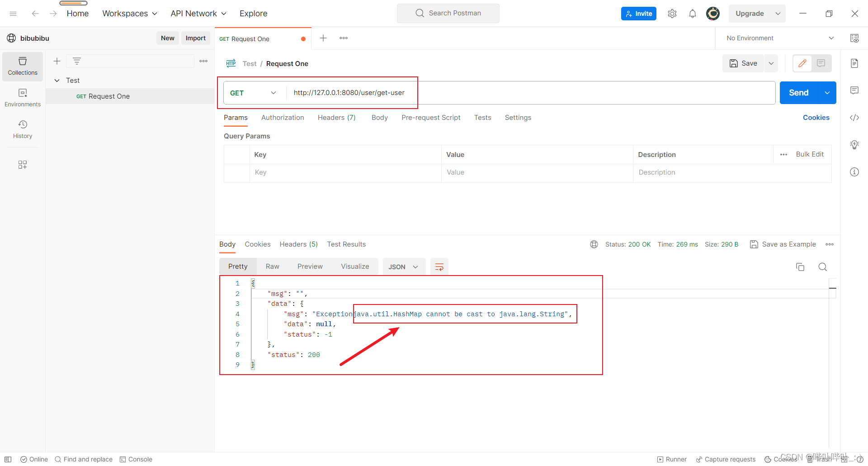Open the user avatar menu

tap(713, 14)
